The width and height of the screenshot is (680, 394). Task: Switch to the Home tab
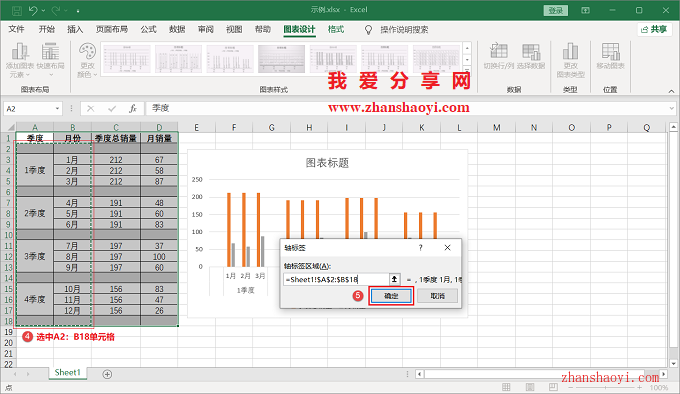(x=46, y=29)
